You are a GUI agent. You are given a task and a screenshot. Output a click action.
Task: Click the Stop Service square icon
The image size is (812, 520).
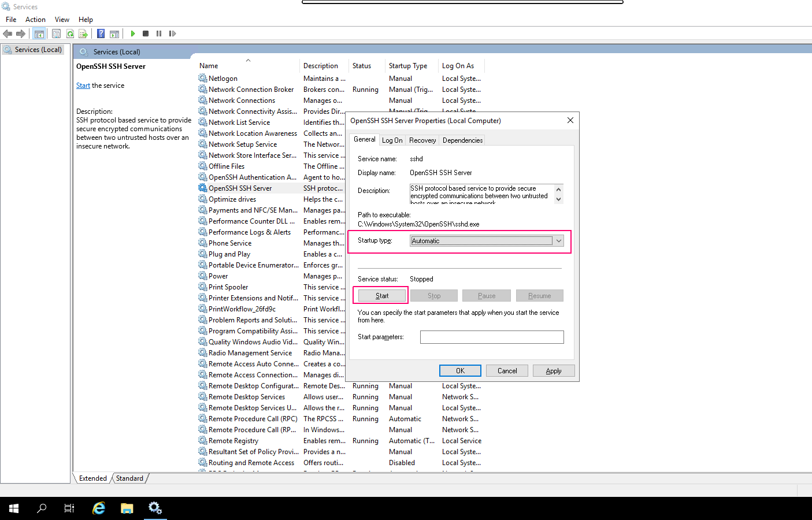(146, 34)
